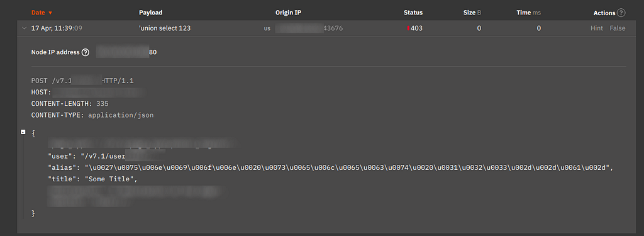Click the Node IP address help icon
Screen dimensions: 644x236
(x=86, y=53)
